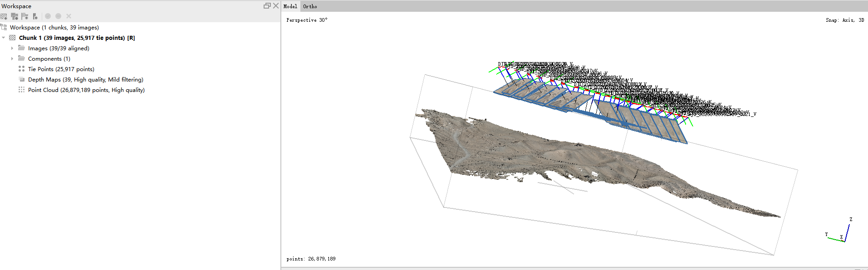Select the Workspace root item
868x270 pixels.
tap(54, 27)
